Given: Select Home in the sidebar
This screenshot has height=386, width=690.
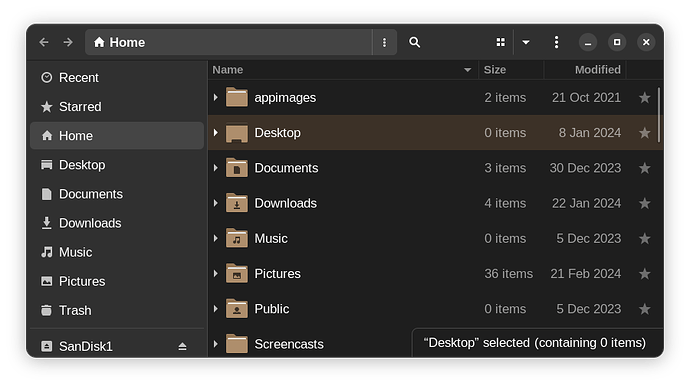Looking at the screenshot, I should click(x=117, y=136).
